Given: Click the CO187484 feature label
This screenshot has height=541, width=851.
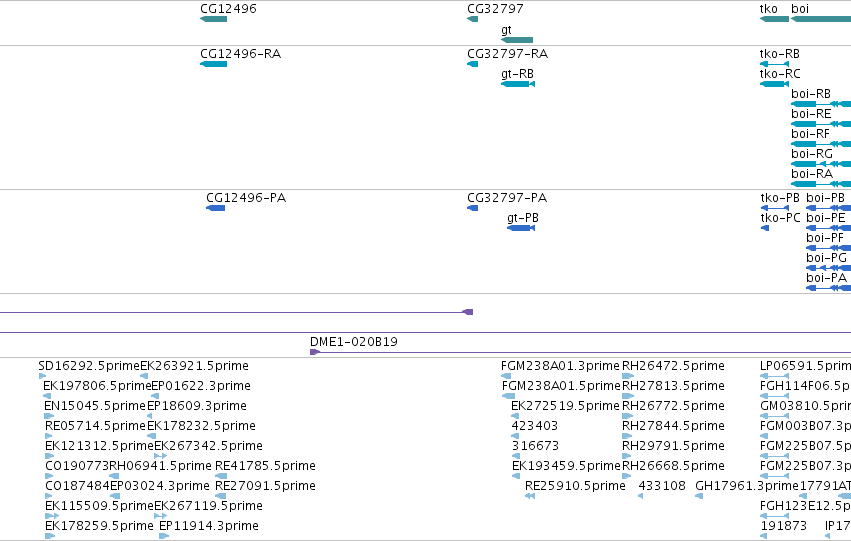Looking at the screenshot, I should [x=77, y=487].
